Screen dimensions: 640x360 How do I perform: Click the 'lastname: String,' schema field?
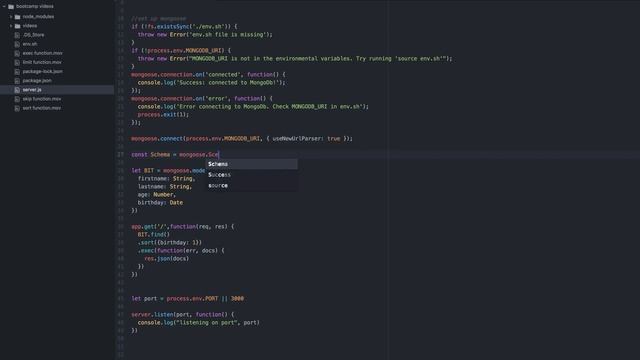(164, 187)
